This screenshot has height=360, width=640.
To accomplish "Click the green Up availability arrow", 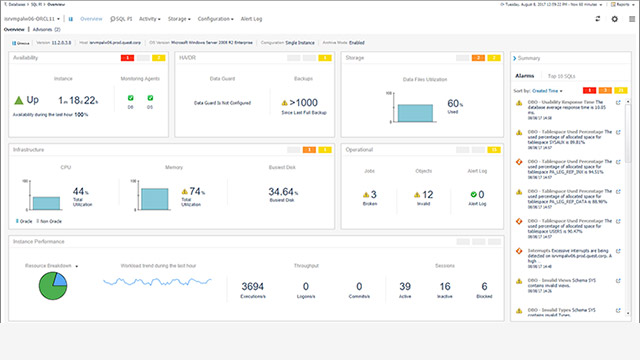I will click(x=19, y=100).
